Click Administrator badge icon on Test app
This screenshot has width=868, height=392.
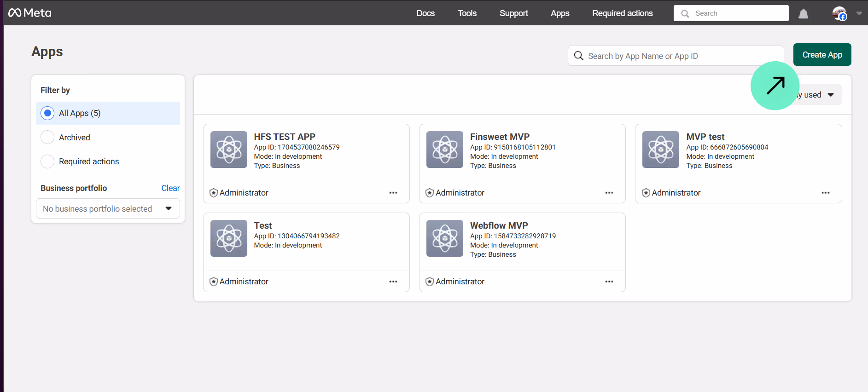tap(214, 282)
